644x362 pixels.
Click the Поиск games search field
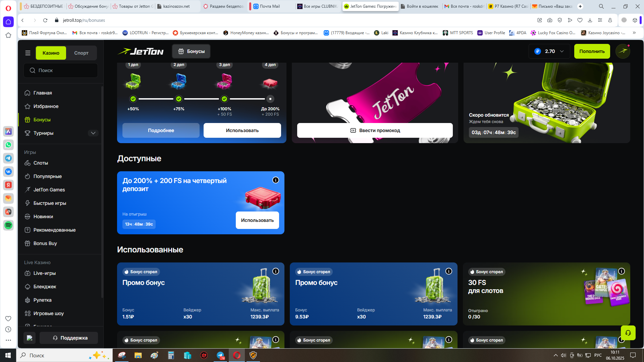(x=61, y=70)
